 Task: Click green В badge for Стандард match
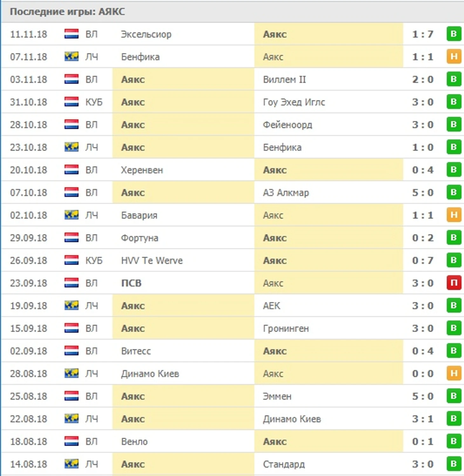click(454, 464)
